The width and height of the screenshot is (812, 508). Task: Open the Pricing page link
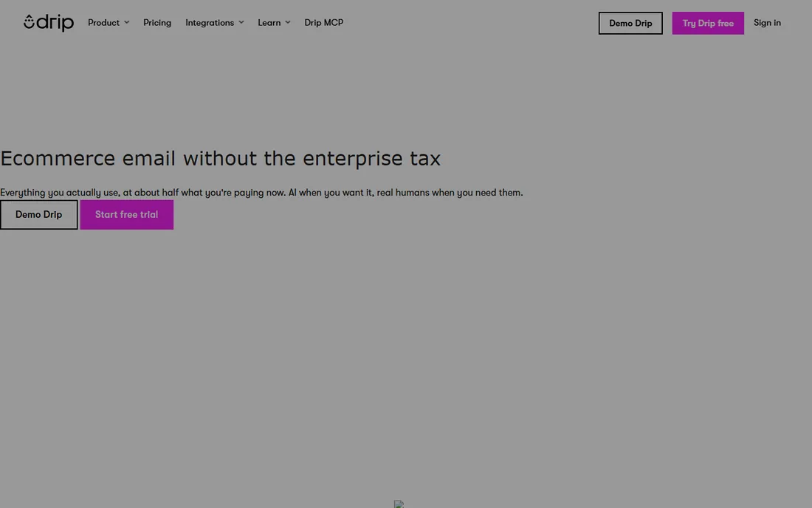tap(157, 23)
